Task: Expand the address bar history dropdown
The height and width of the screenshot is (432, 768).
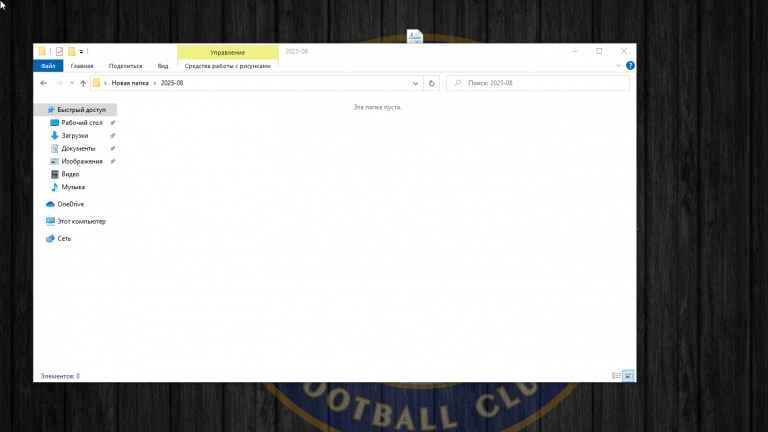Action: point(415,83)
